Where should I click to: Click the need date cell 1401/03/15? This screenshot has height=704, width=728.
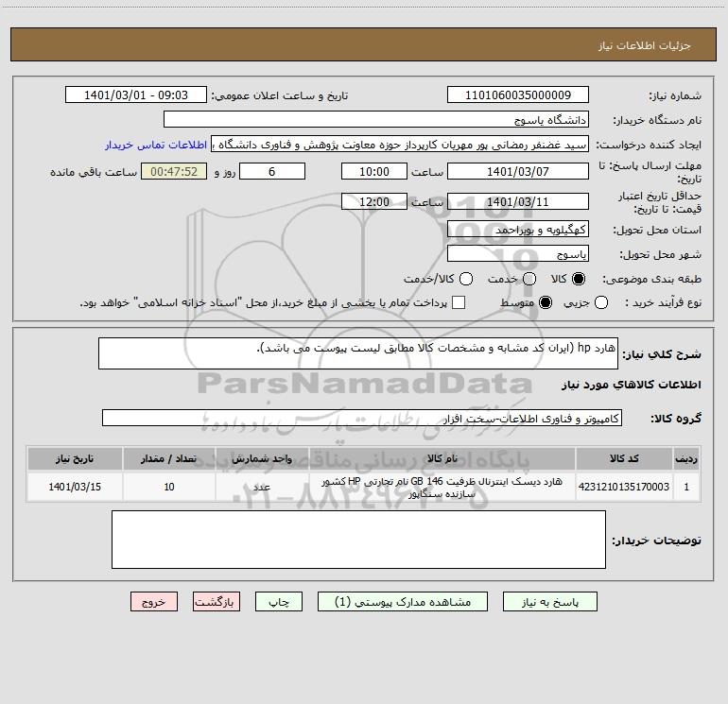coord(75,487)
